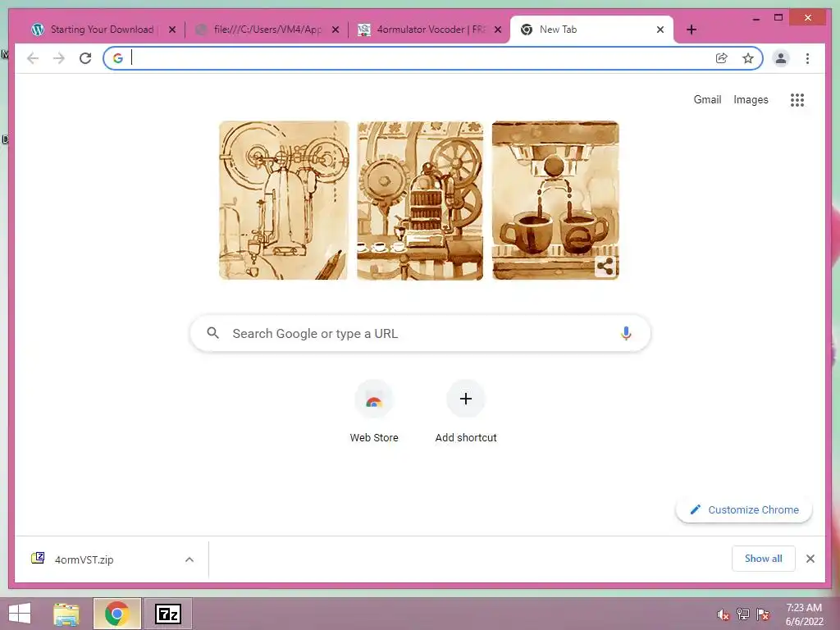The image size is (840, 630).
Task: Open the Chrome three-dot menu
Action: point(807,58)
